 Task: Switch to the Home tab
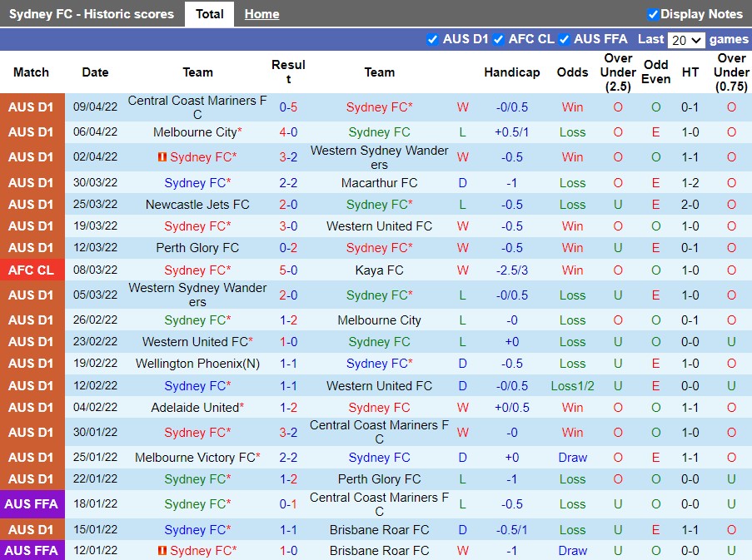click(261, 14)
